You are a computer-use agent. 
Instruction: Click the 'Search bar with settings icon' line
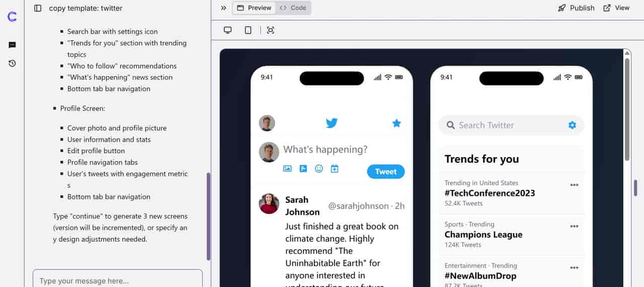point(113,31)
